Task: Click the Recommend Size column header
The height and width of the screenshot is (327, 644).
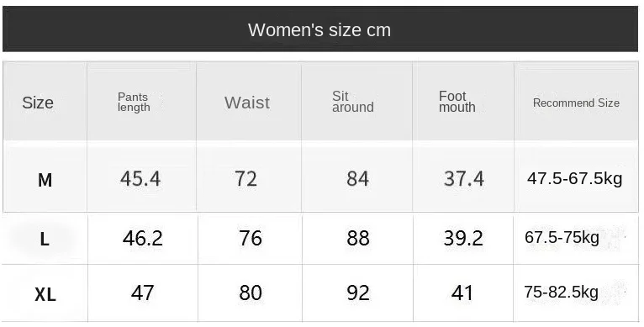Action: 576,103
